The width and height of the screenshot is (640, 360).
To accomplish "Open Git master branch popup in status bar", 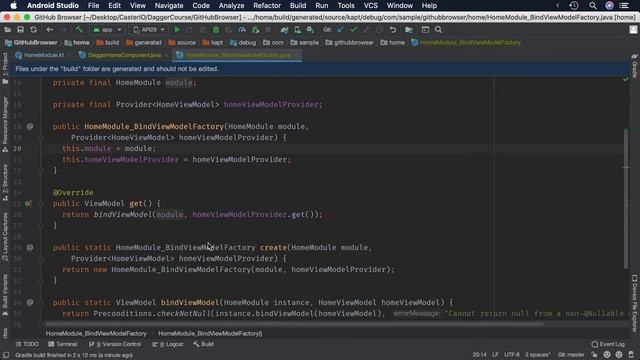I will [571, 355].
